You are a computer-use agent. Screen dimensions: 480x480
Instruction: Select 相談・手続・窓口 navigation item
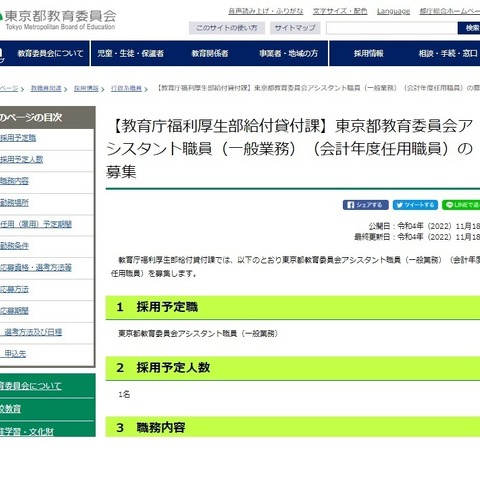448,53
